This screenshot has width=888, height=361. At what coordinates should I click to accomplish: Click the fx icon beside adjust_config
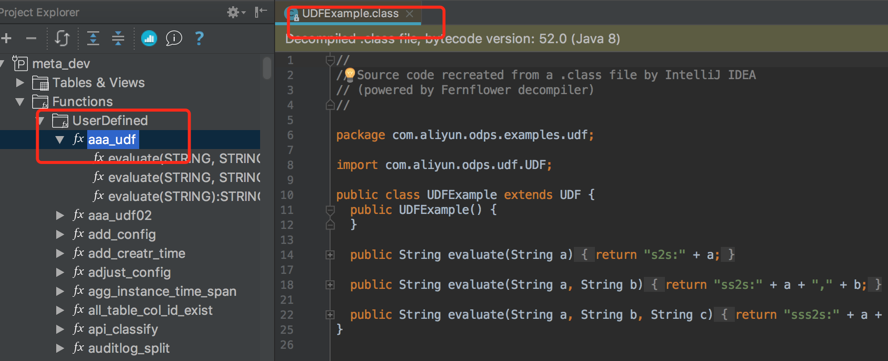(79, 272)
